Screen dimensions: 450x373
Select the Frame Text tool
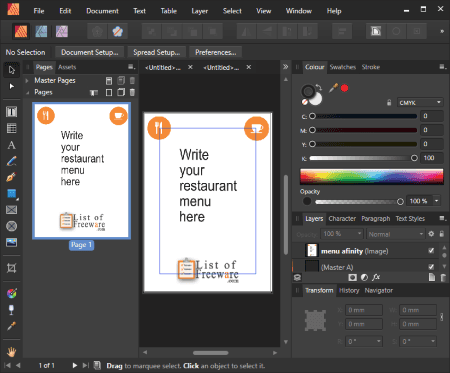point(12,112)
